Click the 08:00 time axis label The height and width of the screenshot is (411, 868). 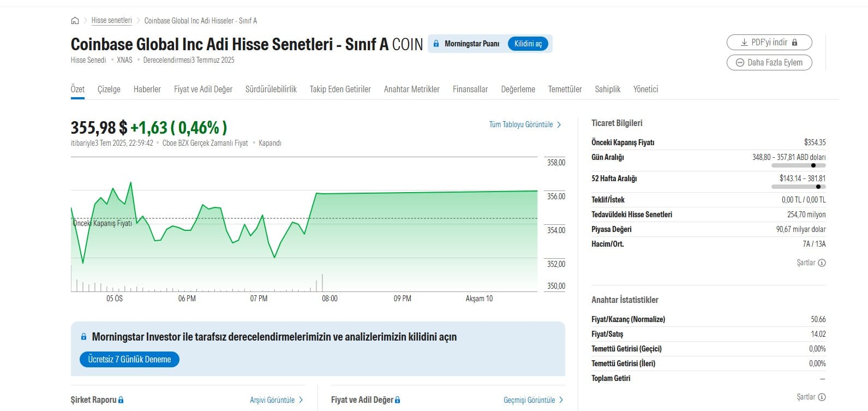coord(330,299)
